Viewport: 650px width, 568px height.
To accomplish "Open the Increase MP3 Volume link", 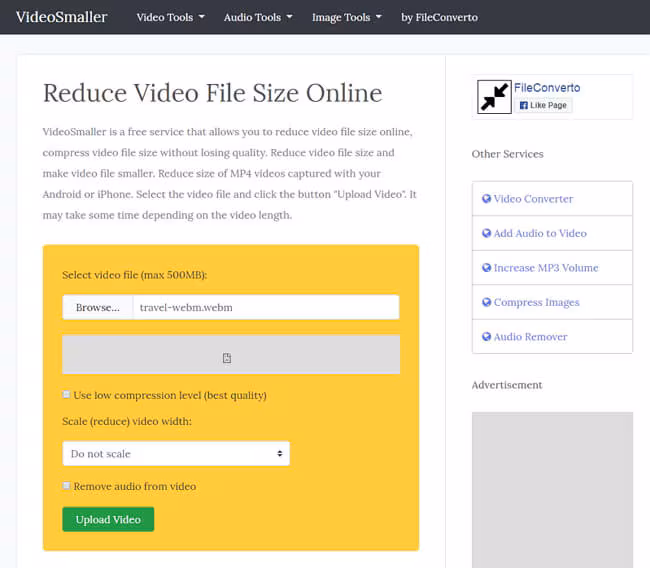I will [546, 268].
